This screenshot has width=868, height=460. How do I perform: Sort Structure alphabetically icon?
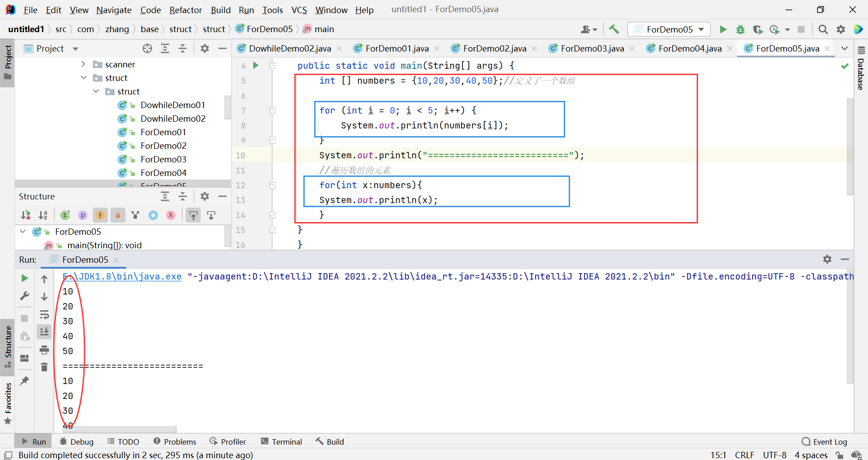point(43,215)
